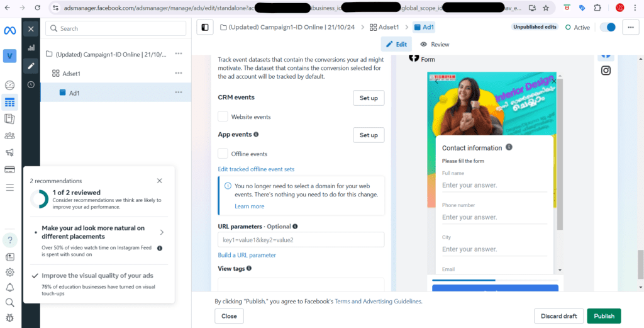Click the form preview progress bar
The width and height of the screenshot is (644, 328).
(495, 280)
